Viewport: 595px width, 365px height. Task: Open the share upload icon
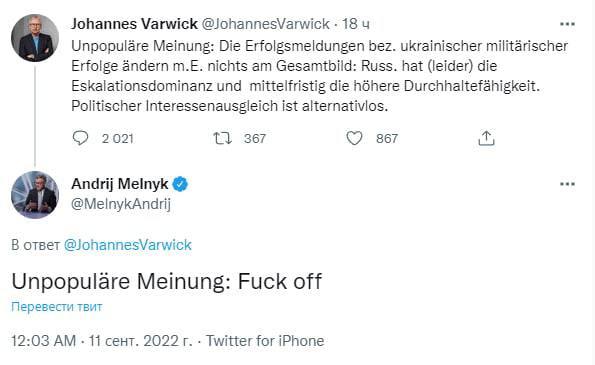click(486, 138)
